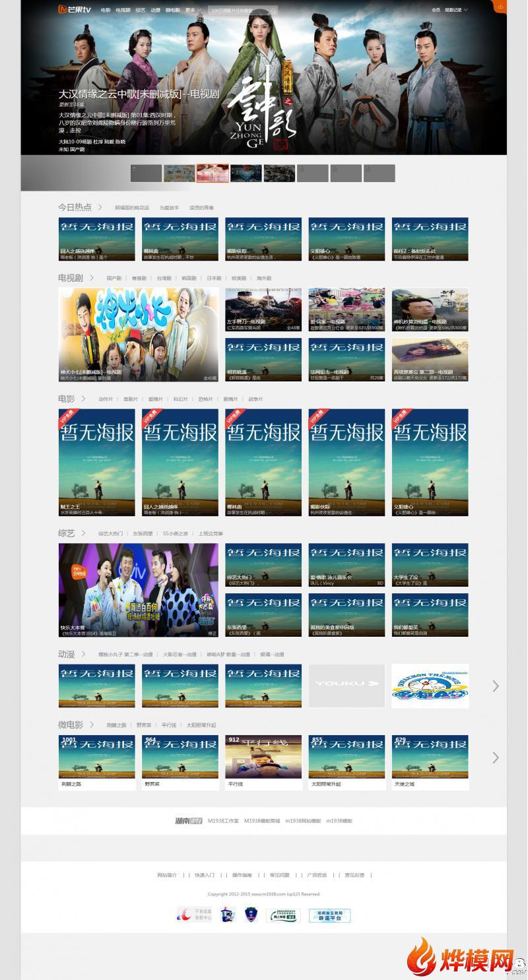Image resolution: width=528 pixels, height=980 pixels.
Task: Open the 再续意难忘 第二部 thumbnail
Action: click(x=430, y=360)
